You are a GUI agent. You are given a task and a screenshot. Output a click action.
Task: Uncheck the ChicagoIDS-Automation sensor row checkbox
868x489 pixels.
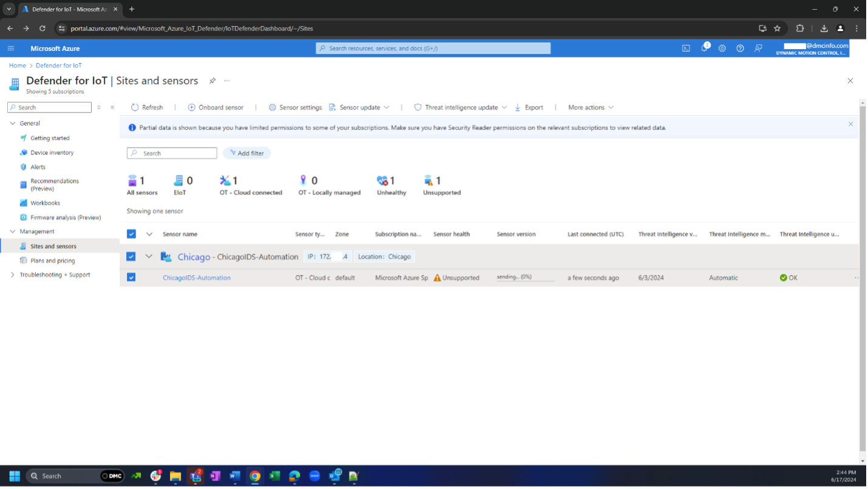click(x=131, y=277)
